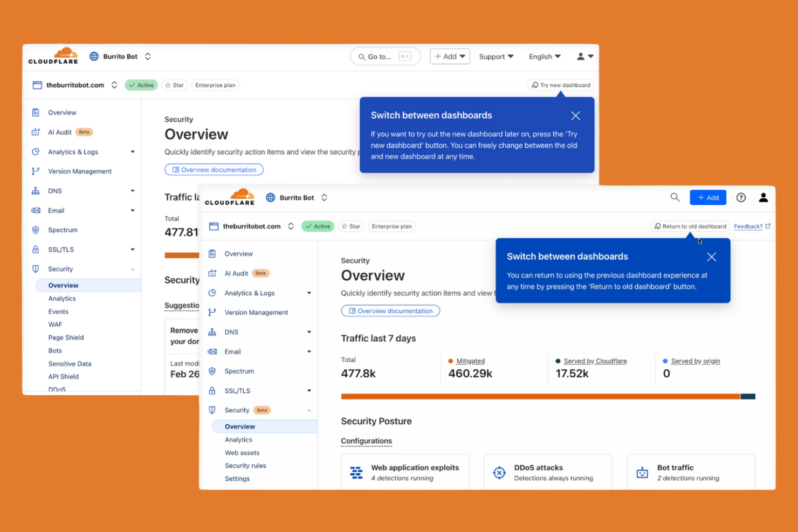Dismiss the Switch between dashboards popup
This screenshot has width=798, height=532.
pyautogui.click(x=711, y=257)
